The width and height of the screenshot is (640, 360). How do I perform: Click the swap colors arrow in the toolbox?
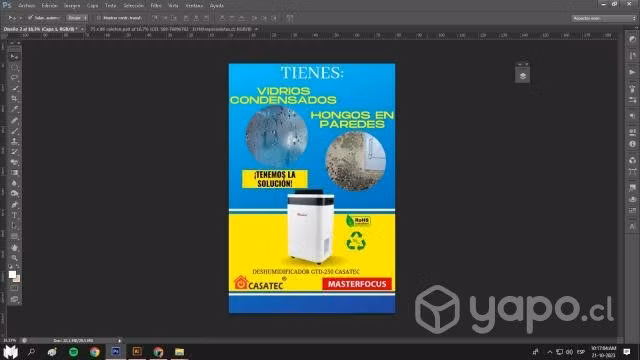(x=18, y=267)
